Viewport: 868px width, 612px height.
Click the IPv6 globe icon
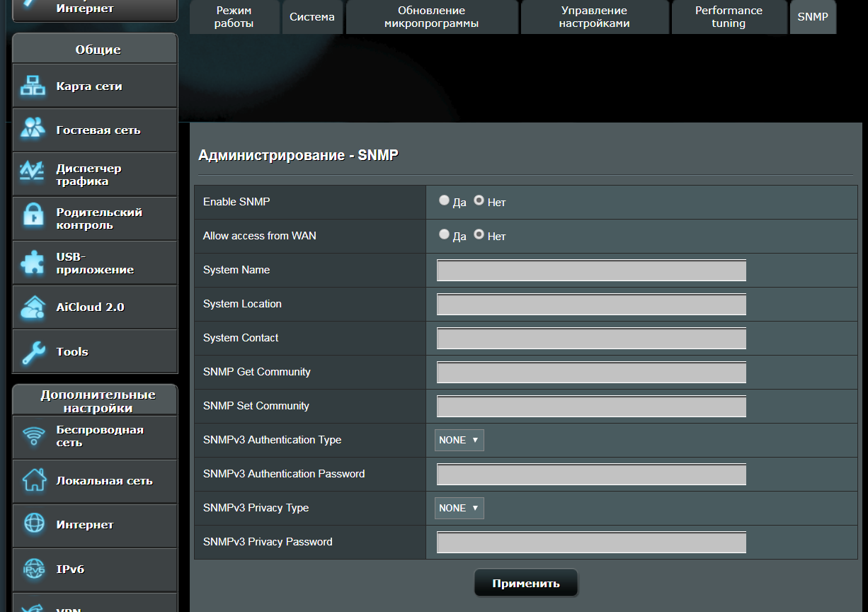33,569
